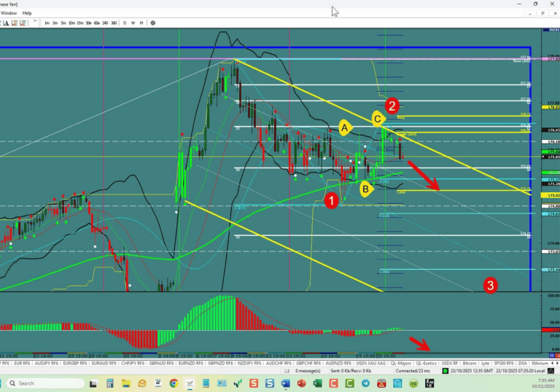
Task: Open the DJIA chart tab
Action: [523, 363]
